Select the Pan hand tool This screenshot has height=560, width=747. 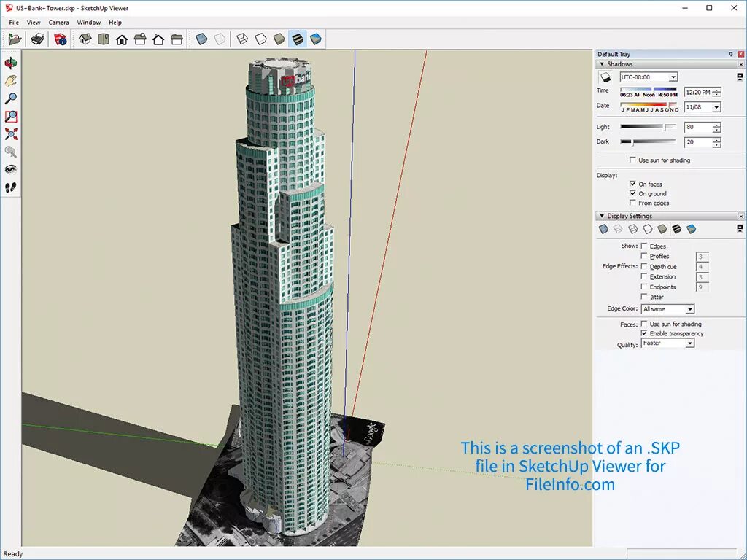(10, 80)
